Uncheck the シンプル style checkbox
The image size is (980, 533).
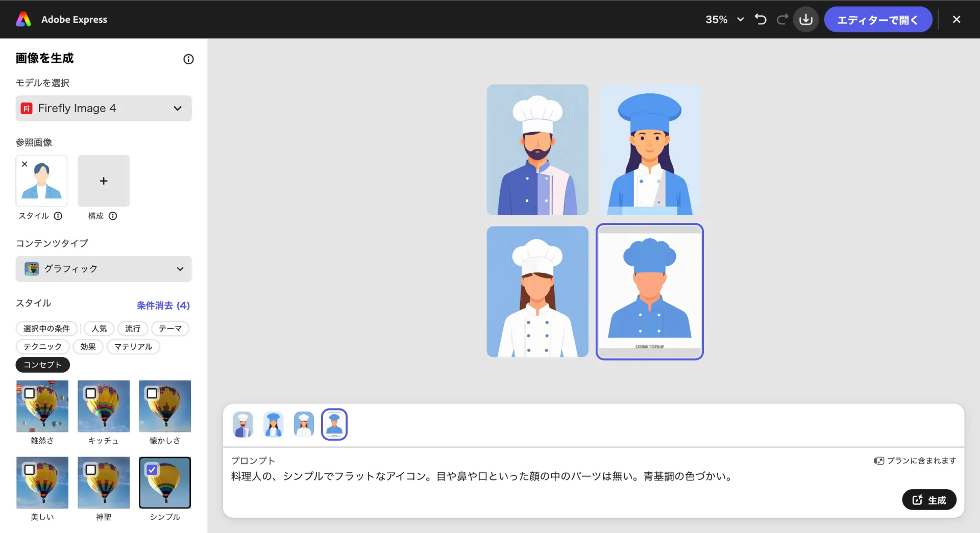152,469
